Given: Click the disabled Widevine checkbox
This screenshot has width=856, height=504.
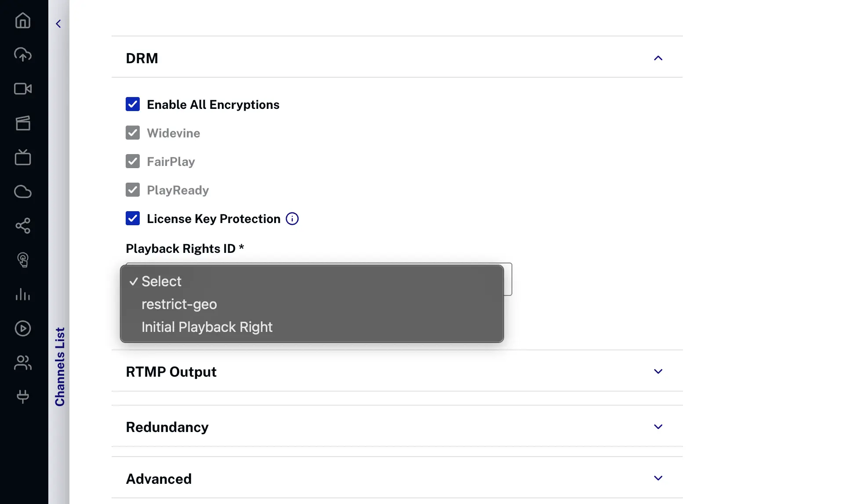Looking at the screenshot, I should (x=132, y=133).
